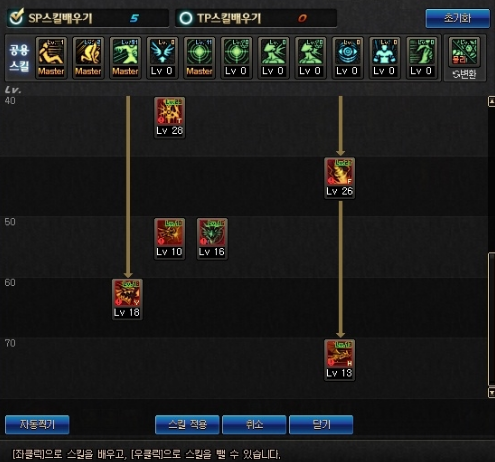The image size is (495, 462).
Task: Select the Lv 28 red skill icon
Action: 170,117
